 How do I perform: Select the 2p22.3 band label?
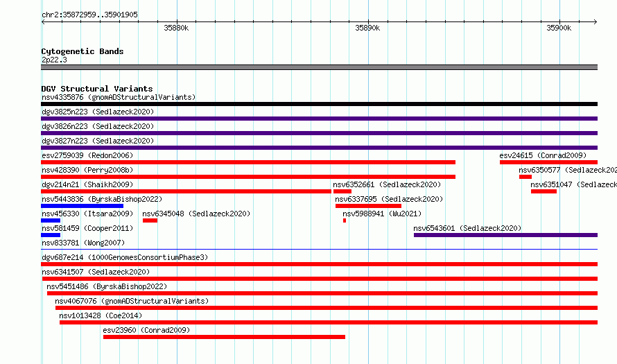[x=54, y=60]
